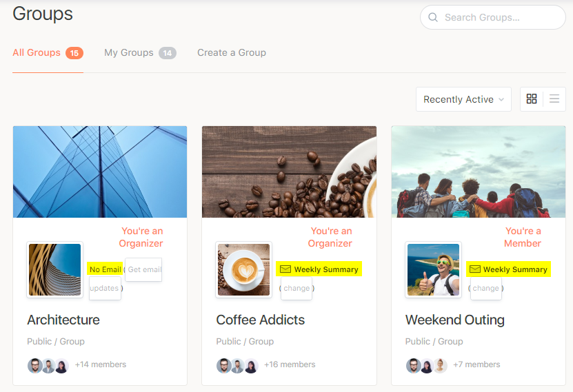
Task: Open the Architecture group avatar
Action: coord(54,269)
